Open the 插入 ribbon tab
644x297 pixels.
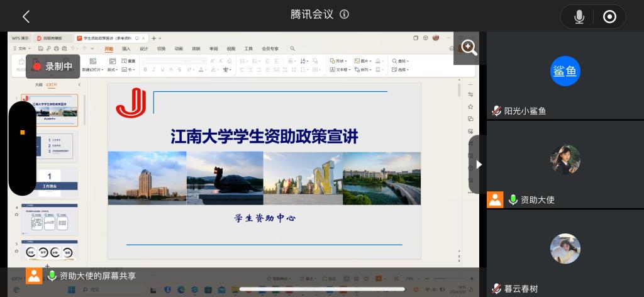(126, 48)
